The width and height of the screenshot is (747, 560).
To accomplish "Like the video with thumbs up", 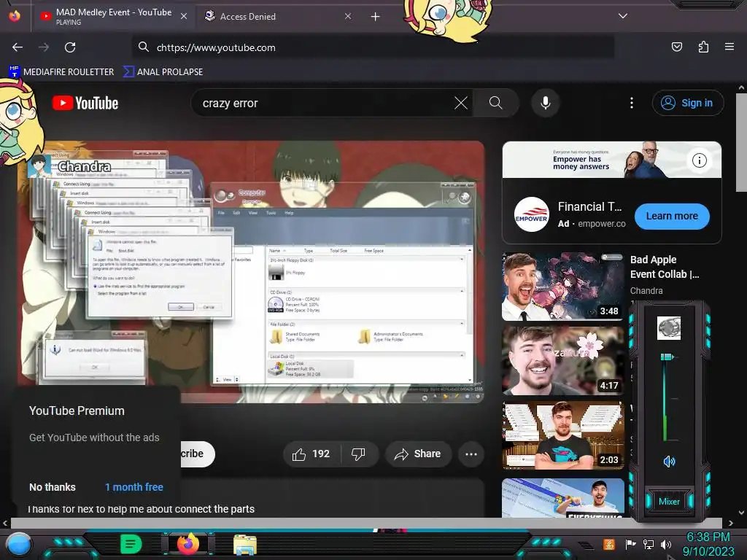I will coord(311,454).
